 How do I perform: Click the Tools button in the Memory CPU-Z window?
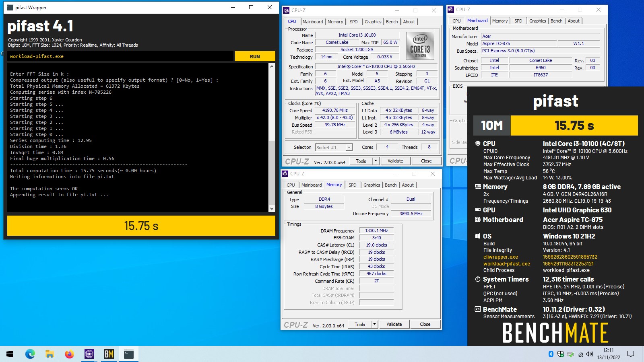360,324
